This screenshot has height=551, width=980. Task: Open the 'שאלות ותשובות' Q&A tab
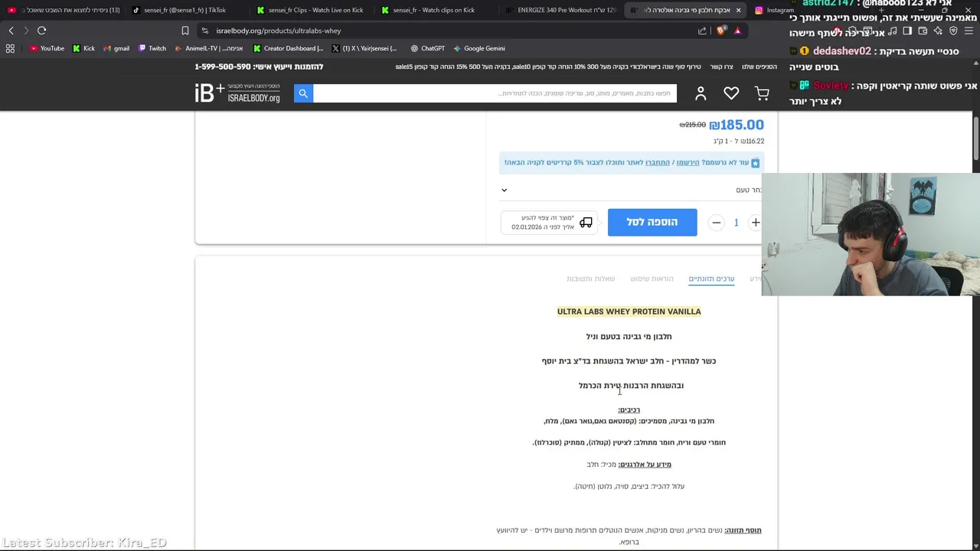point(590,279)
